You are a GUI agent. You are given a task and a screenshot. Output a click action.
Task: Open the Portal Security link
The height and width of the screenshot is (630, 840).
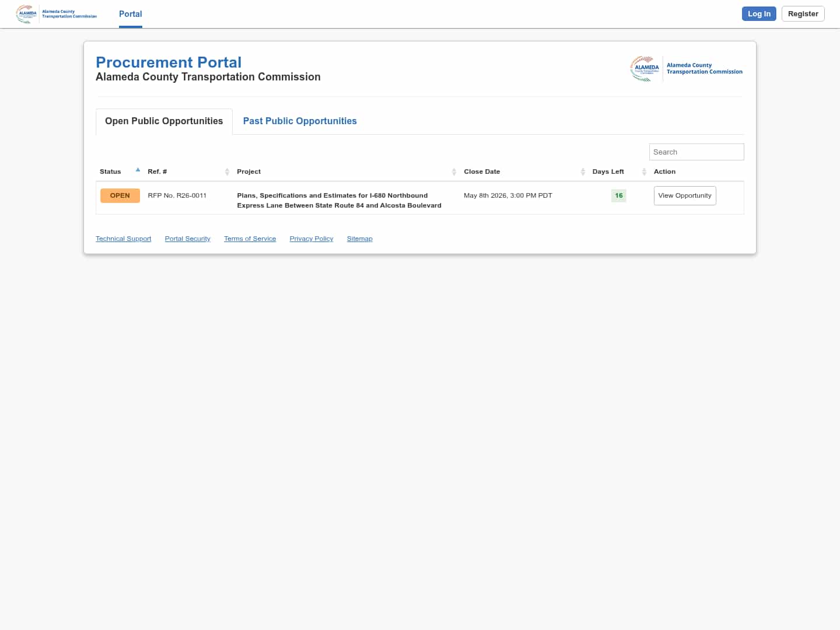pos(187,239)
